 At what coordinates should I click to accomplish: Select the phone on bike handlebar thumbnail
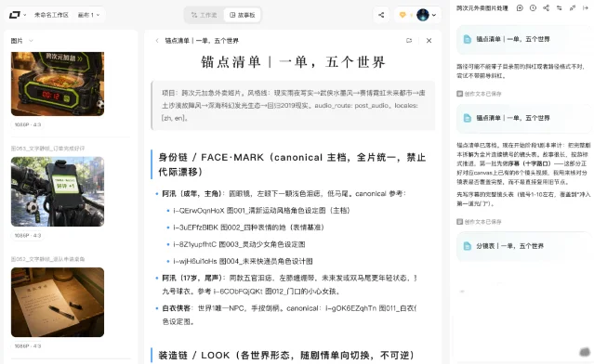point(58,191)
